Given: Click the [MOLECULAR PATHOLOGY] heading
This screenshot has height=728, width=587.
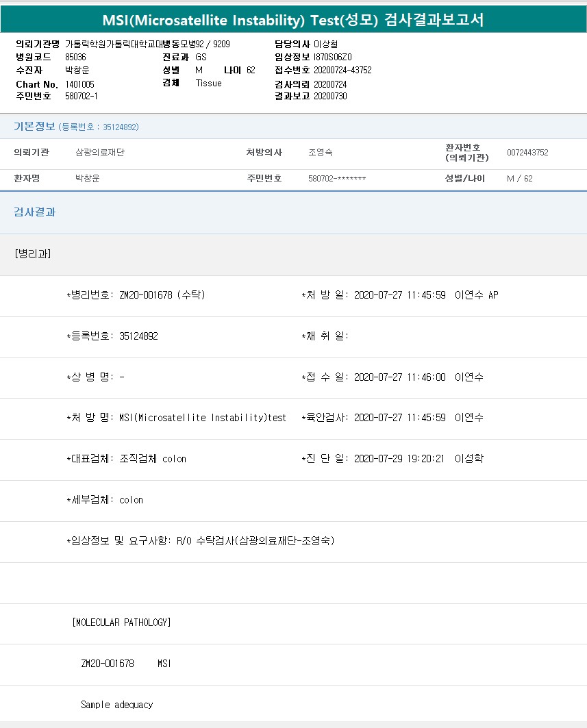Looking at the screenshot, I should (121, 622).
